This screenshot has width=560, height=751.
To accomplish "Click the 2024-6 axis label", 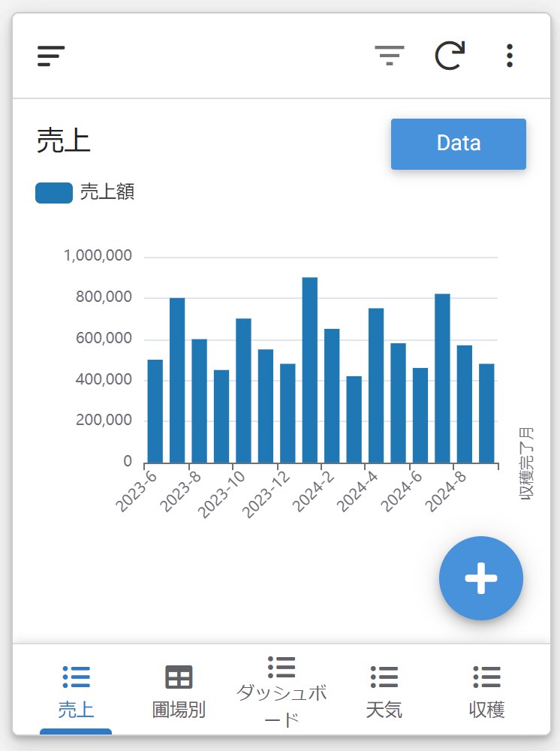I will pos(401,491).
